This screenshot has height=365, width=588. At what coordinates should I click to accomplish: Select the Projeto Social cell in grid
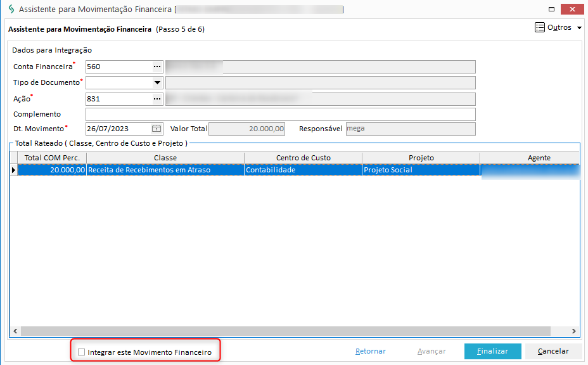point(420,170)
